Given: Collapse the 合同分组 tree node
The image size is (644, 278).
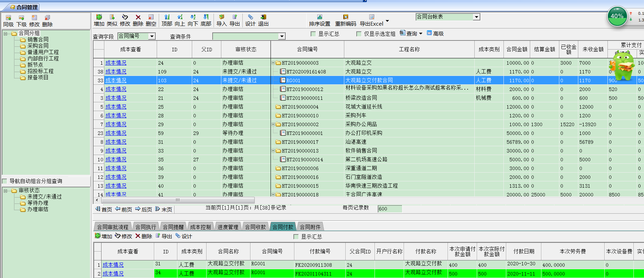Looking at the screenshot, I should (6, 34).
